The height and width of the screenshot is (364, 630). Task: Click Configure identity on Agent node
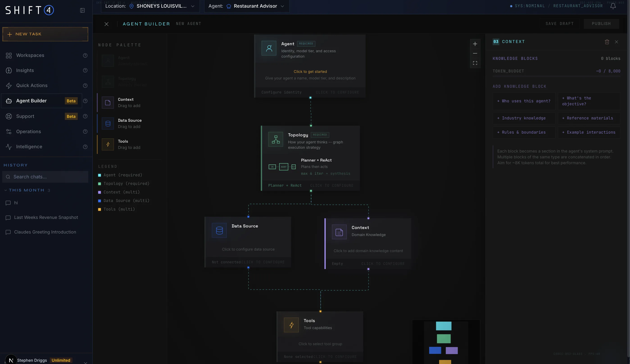point(281,92)
